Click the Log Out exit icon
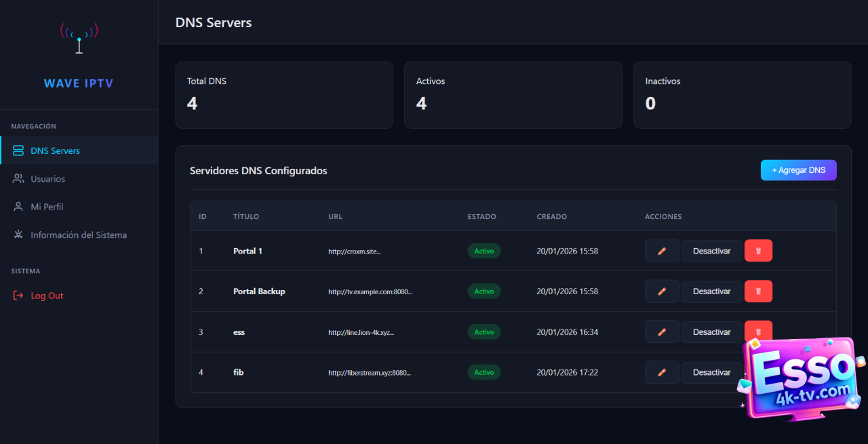This screenshot has width=868, height=444. pyautogui.click(x=18, y=296)
